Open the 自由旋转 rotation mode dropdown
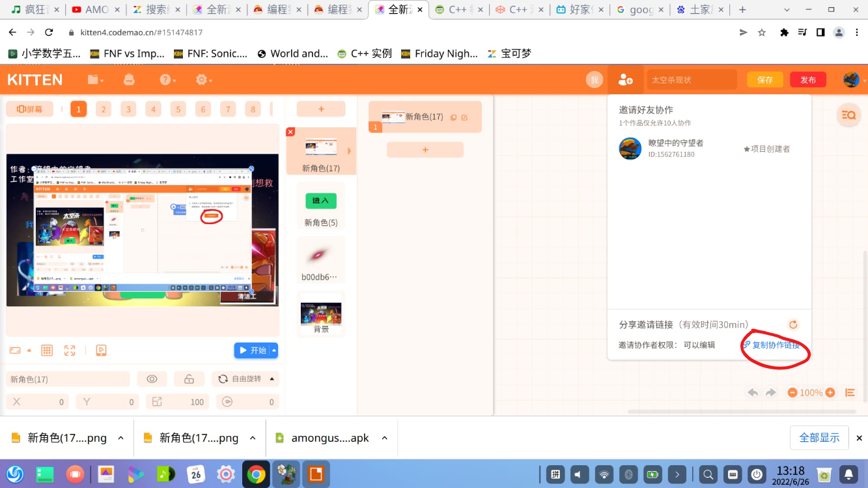 tap(245, 379)
